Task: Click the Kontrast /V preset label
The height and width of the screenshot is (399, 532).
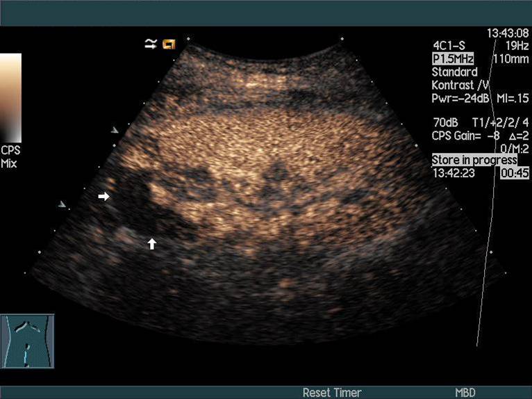Action: [x=458, y=85]
